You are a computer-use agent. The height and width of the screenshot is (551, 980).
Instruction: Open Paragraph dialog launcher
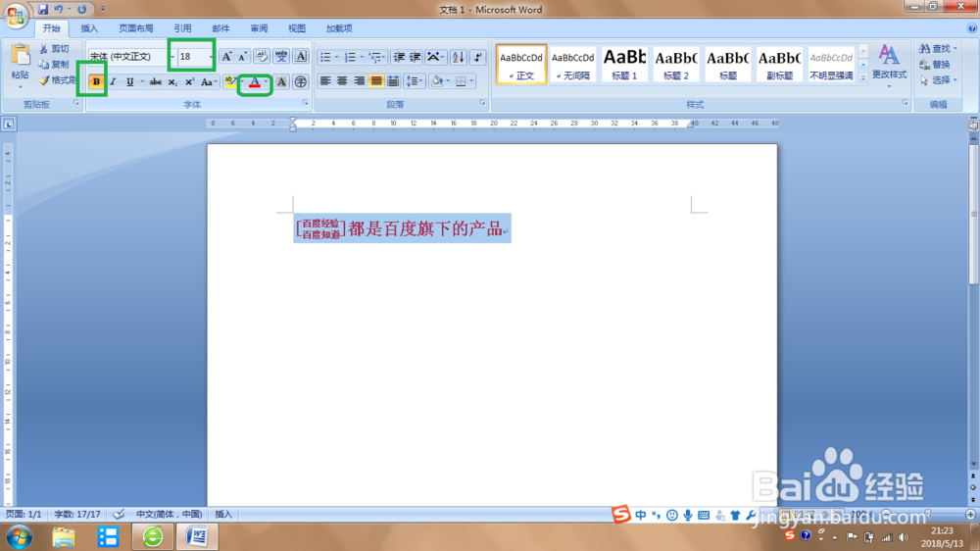(x=482, y=103)
